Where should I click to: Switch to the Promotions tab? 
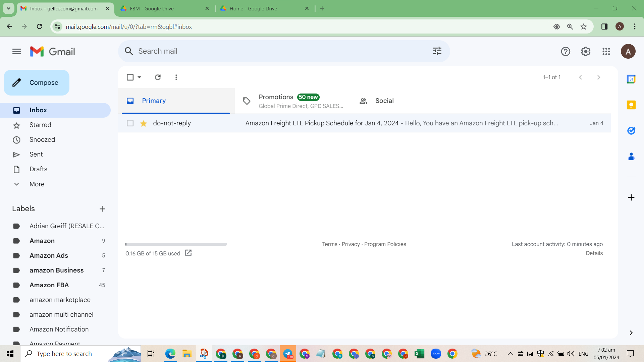(x=293, y=101)
